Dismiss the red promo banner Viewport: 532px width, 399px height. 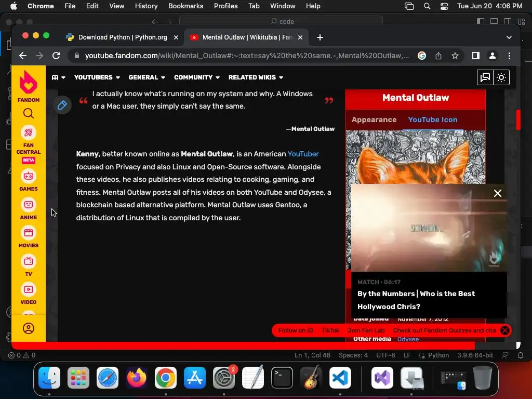pos(505,330)
